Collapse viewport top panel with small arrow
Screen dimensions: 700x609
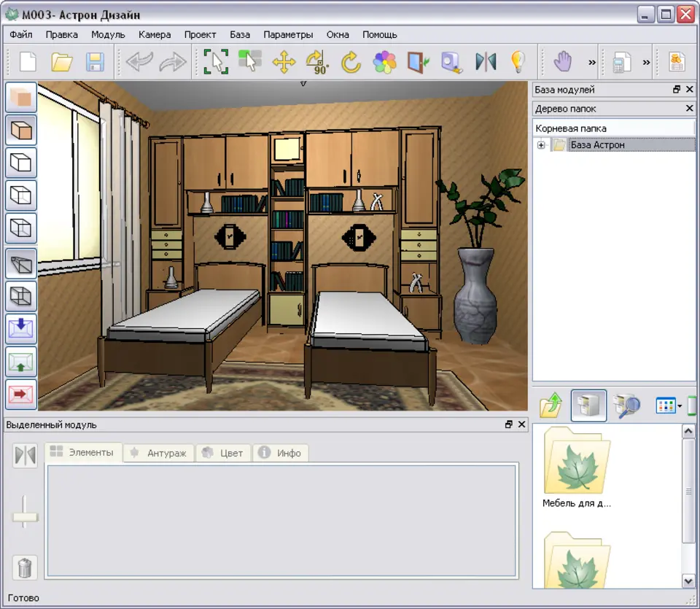[x=303, y=83]
